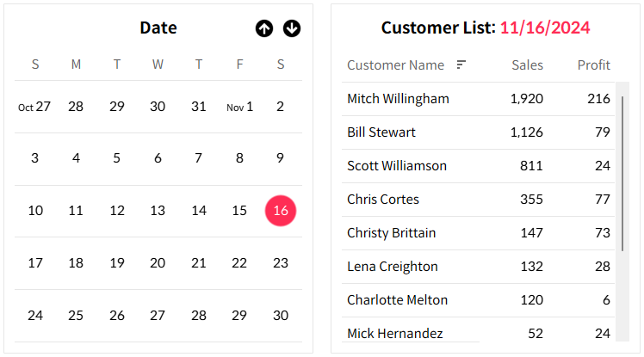Select the Mitch Willingham row
Image resolution: width=644 pixels, height=357 pixels.
pos(478,99)
